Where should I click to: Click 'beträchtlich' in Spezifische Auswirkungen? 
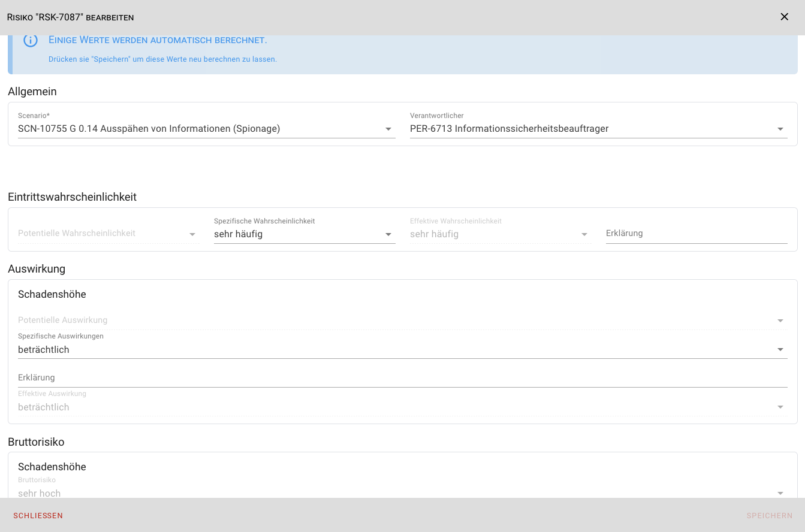click(x=44, y=350)
